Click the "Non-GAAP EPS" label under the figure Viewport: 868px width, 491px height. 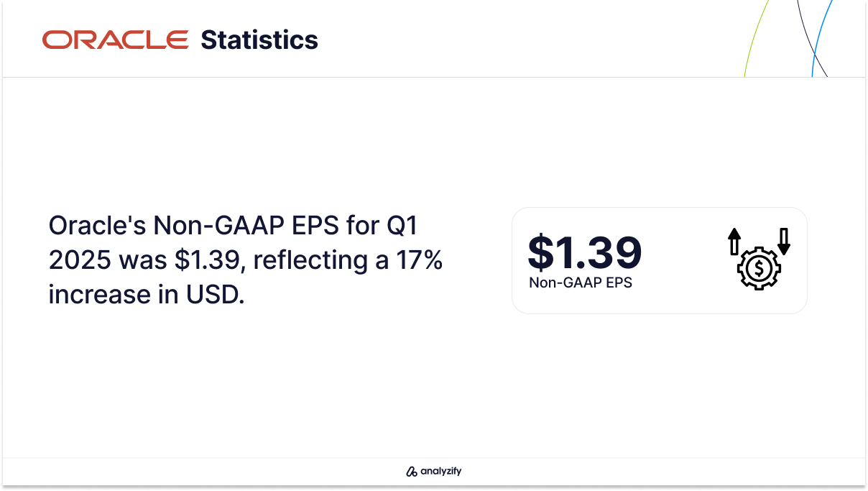581,283
